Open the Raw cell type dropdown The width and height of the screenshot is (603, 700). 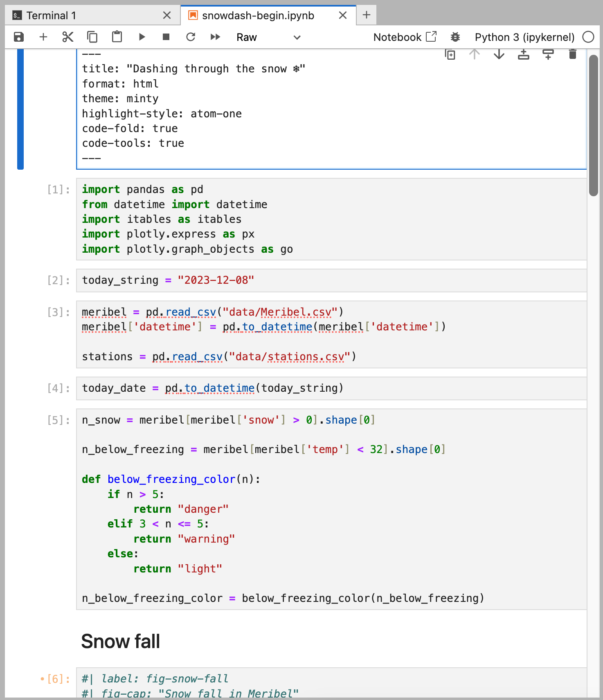[x=268, y=37]
